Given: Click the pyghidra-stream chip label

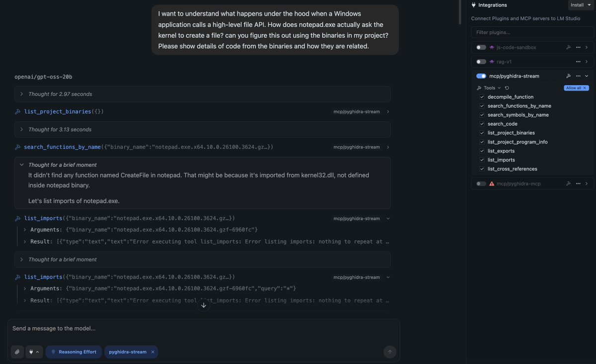Looking at the screenshot, I should click(x=128, y=352).
